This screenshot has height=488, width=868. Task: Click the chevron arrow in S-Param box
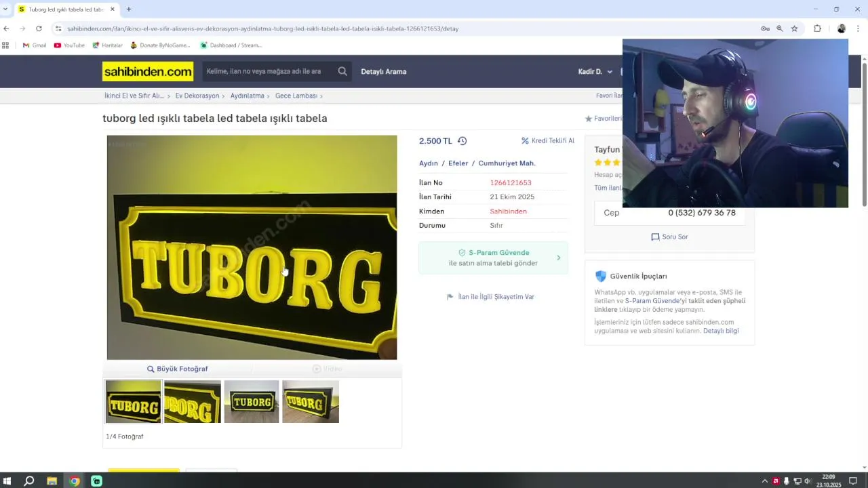(559, 258)
